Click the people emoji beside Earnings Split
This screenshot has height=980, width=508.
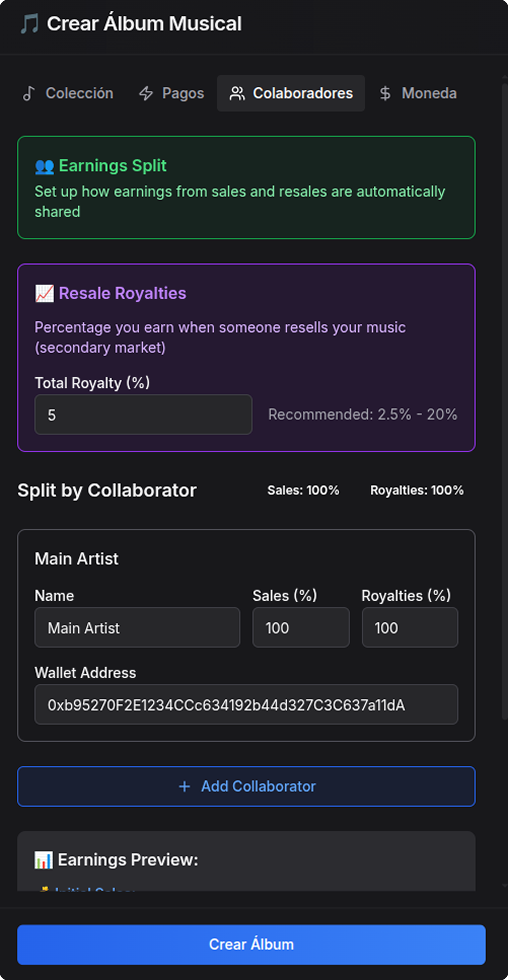click(44, 167)
